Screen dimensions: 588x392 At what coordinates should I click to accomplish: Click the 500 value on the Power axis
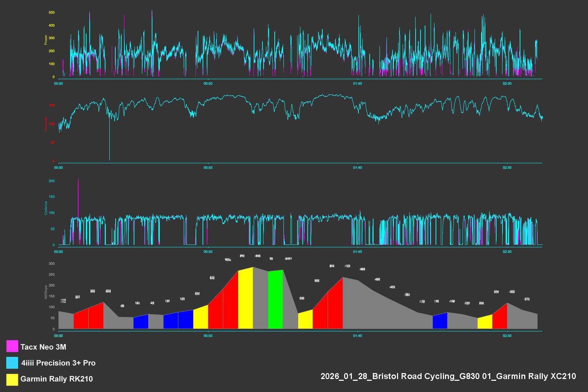(x=52, y=12)
